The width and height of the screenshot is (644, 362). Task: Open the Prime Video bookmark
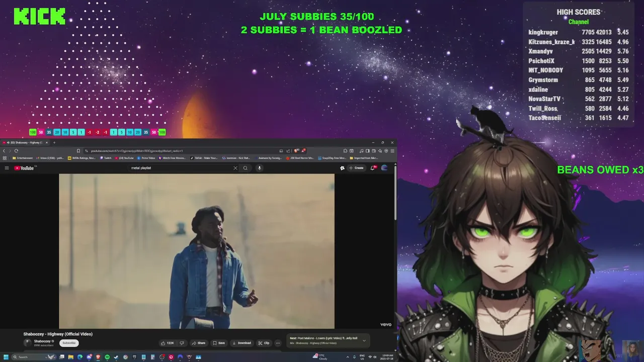(146, 158)
